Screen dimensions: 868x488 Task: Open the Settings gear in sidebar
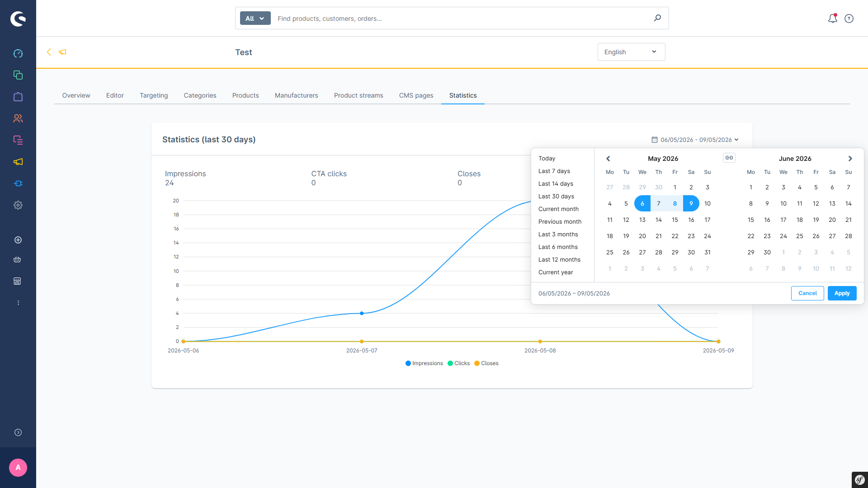[18, 205]
